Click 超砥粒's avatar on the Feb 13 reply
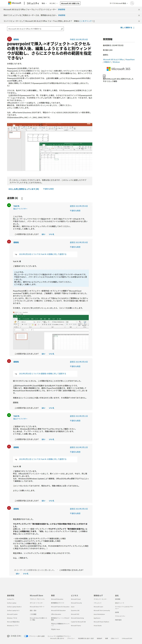The height and width of the screenshot is (644, 142). (9, 508)
